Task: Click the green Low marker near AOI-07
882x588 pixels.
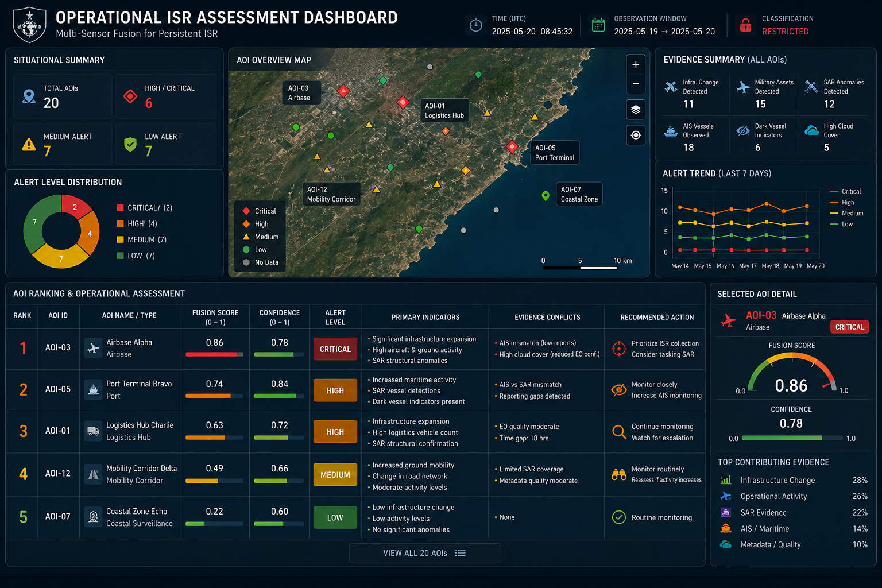Action: 546,196
